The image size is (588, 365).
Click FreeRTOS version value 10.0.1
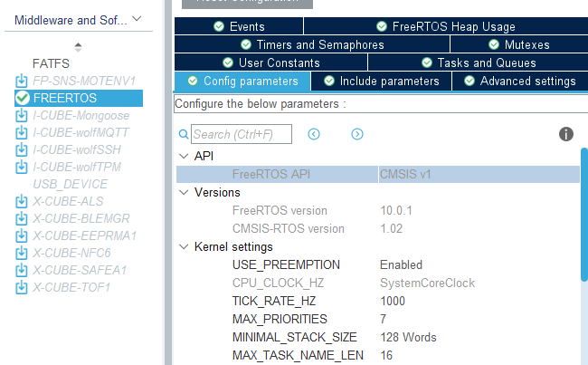click(396, 210)
